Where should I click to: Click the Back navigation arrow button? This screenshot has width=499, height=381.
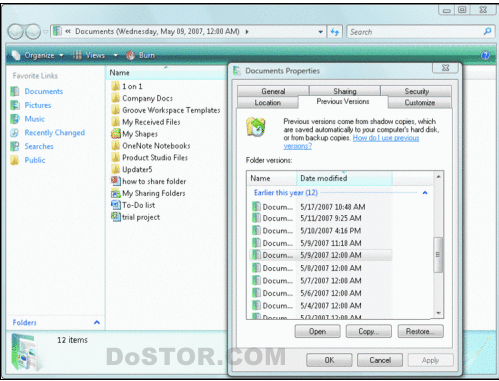click(x=16, y=32)
